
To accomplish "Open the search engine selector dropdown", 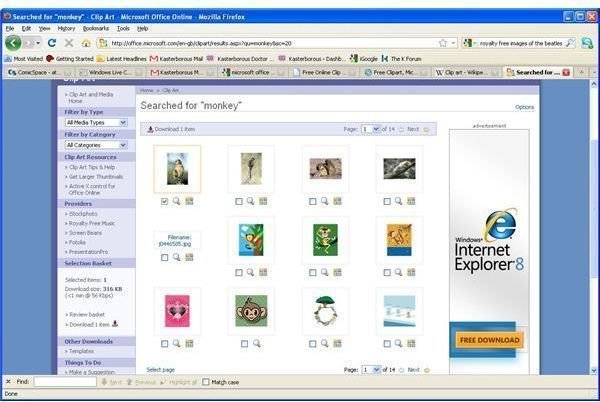I will 469,43.
